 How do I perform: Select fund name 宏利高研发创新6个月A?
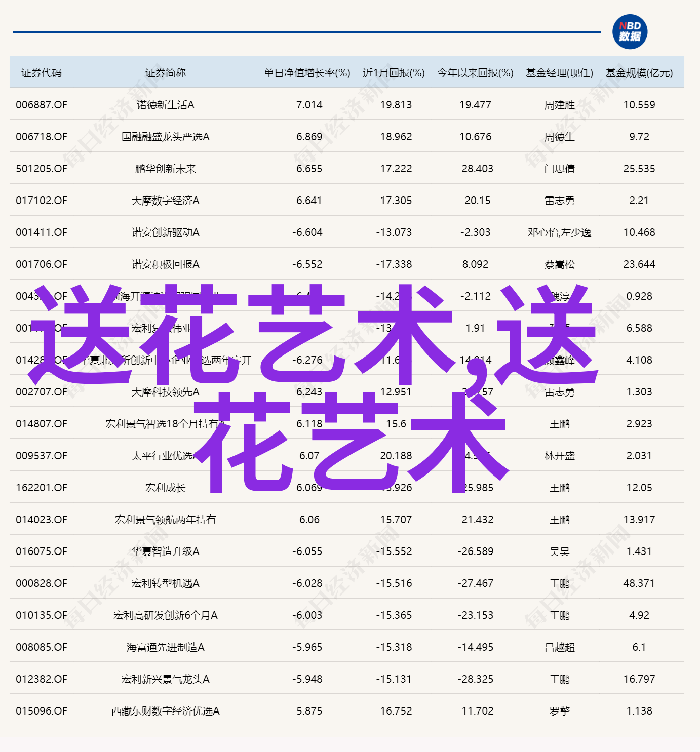coord(166,615)
